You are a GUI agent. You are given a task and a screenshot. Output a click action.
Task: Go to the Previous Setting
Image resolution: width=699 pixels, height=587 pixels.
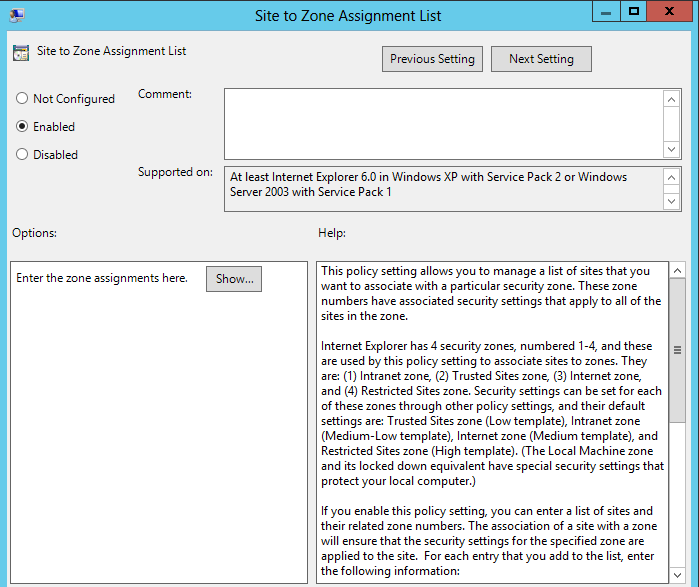432,59
